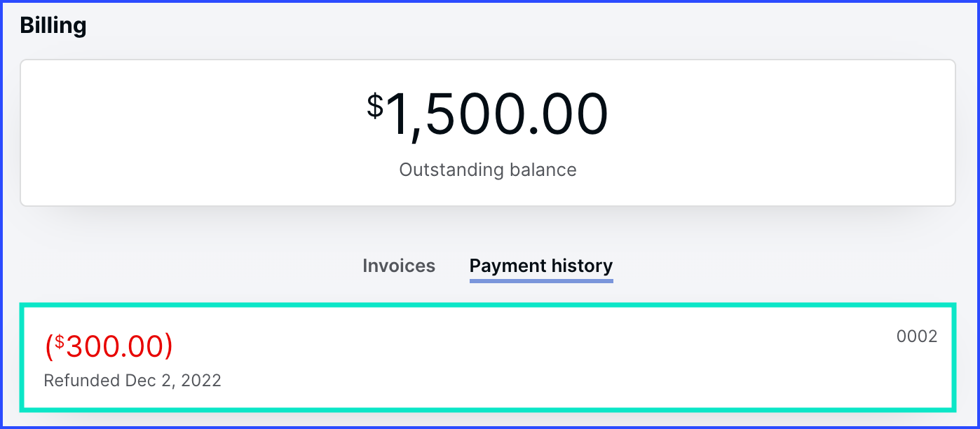980x429 pixels.
Task: Select the Payment history tab
Action: point(540,266)
